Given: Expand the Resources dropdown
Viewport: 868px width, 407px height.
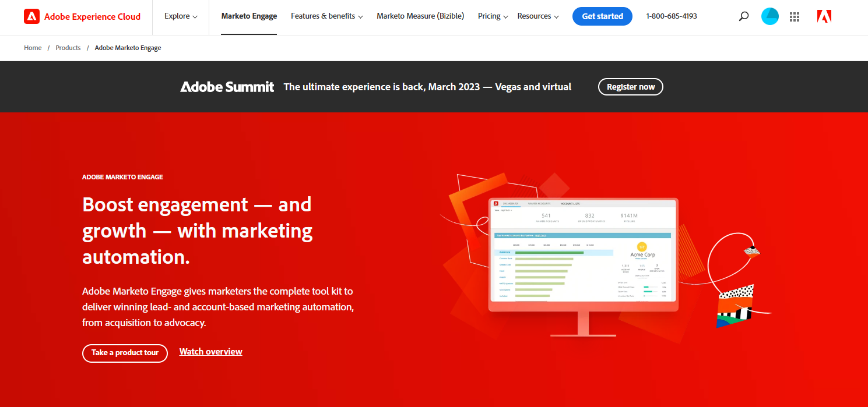Looking at the screenshot, I should 538,16.
